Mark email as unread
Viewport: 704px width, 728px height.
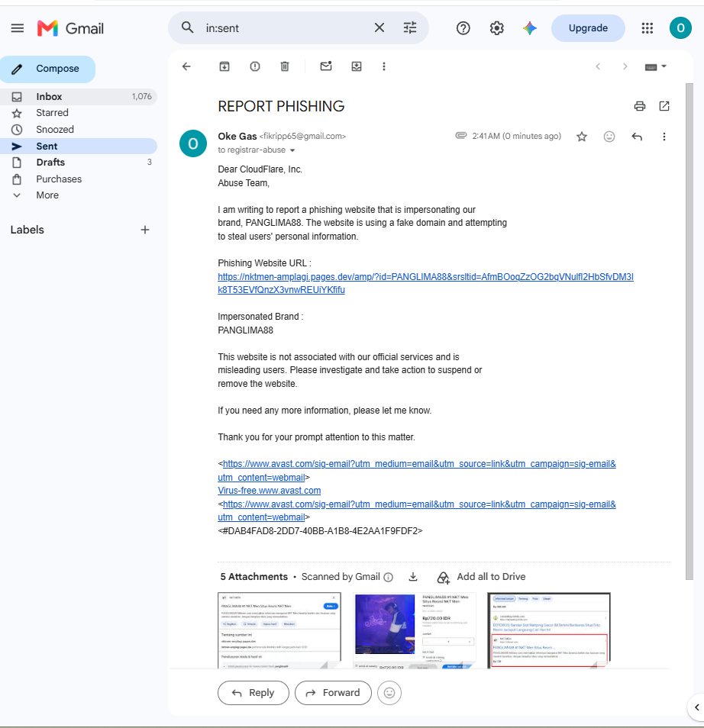326,66
